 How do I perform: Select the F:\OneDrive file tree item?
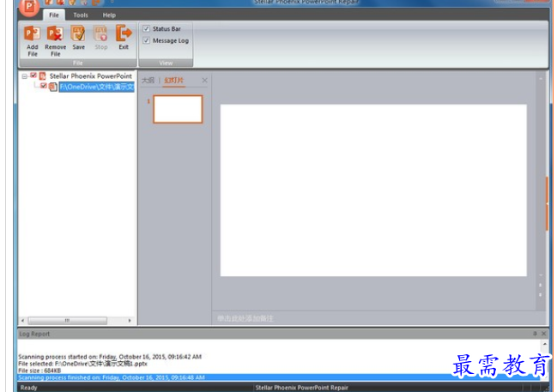[x=97, y=87]
